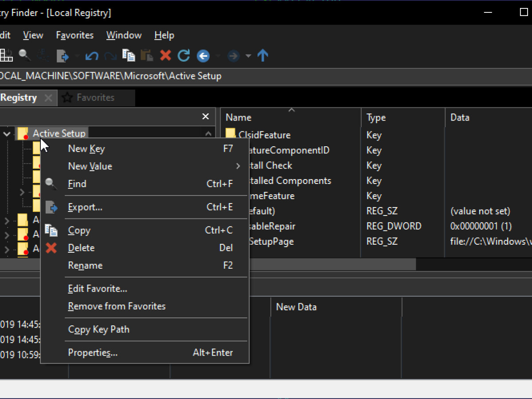This screenshot has width=532, height=399.
Task: Collapse the Active Setup tree node
Action: (7, 133)
